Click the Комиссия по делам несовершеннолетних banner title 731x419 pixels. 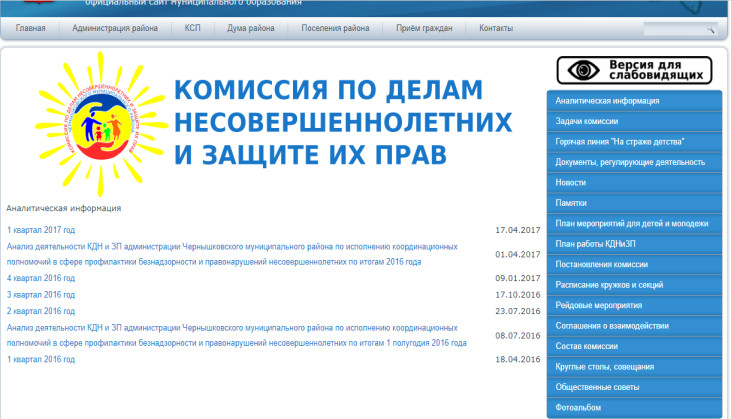[343, 122]
